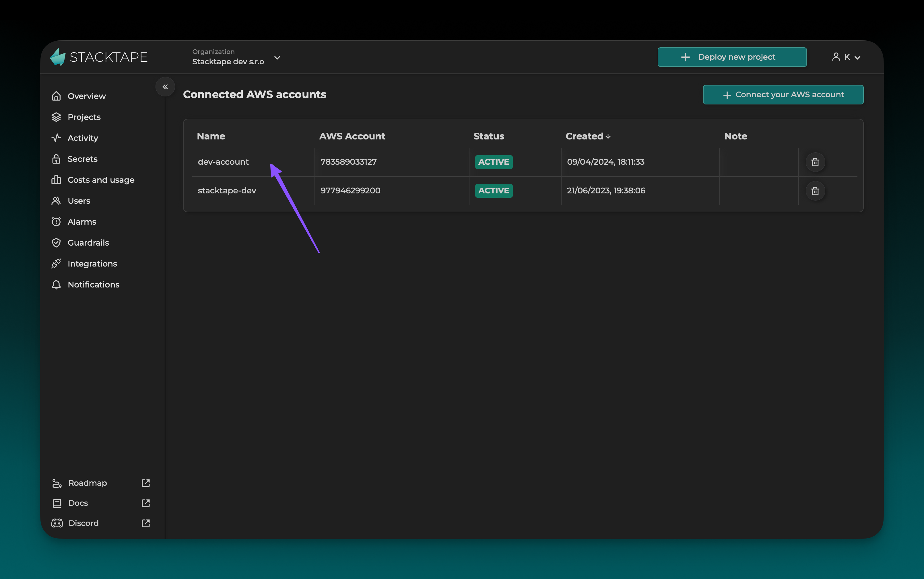Click Deploy new project button
Screen dimensions: 924x579
[732, 57]
